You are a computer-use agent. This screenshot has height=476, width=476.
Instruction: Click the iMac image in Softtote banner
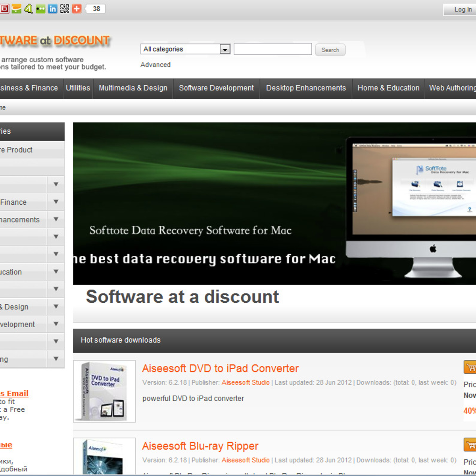(x=411, y=207)
